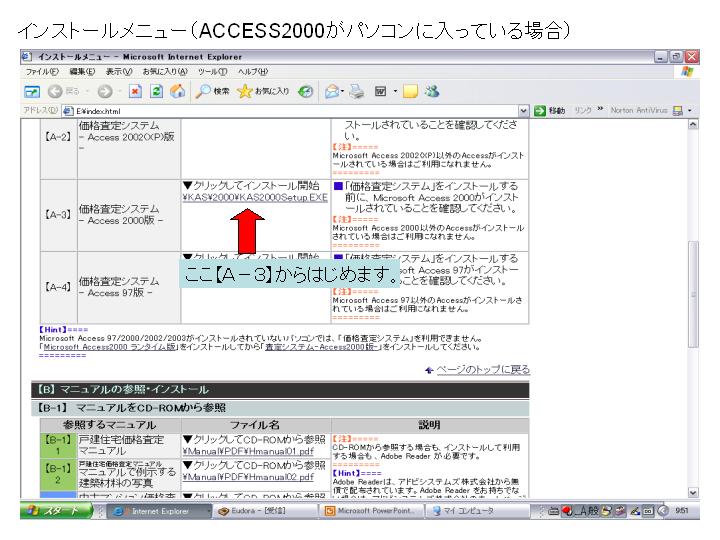Open Favorites (お気に入り) star button
This screenshot has height=540, width=720.
pos(263,91)
